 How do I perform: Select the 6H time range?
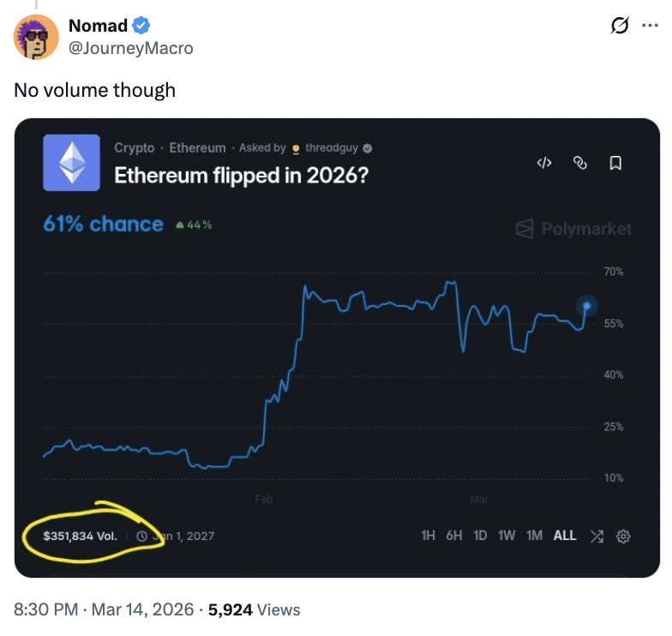point(454,536)
